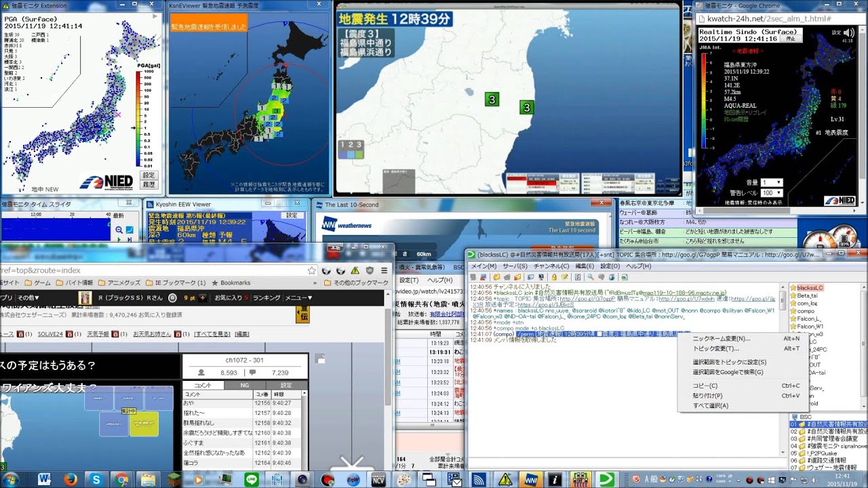Open the italic i info taskbar icon
Image resolution: width=868 pixels, height=488 pixels.
[555, 479]
